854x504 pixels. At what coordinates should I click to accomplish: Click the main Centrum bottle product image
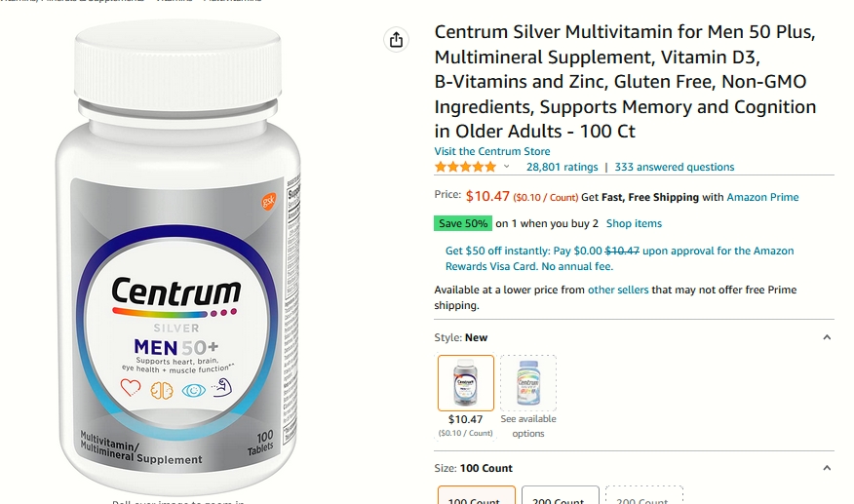coord(178,256)
